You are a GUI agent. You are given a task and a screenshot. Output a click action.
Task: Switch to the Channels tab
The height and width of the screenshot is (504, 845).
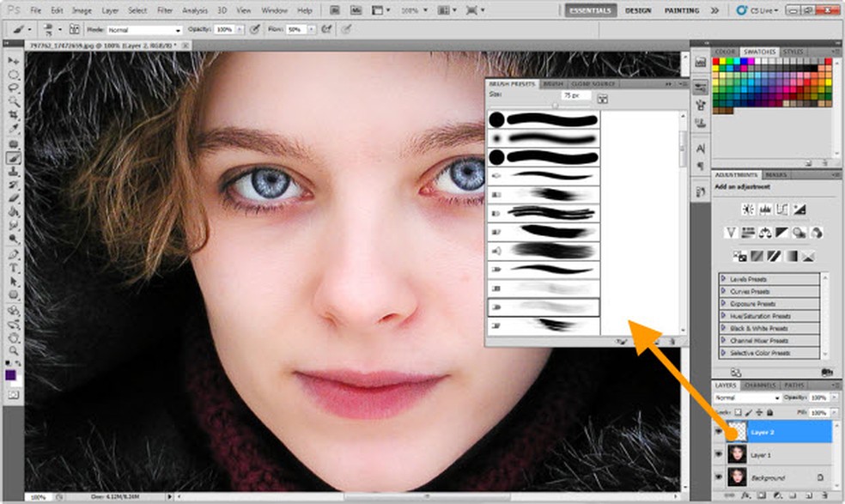click(x=758, y=386)
